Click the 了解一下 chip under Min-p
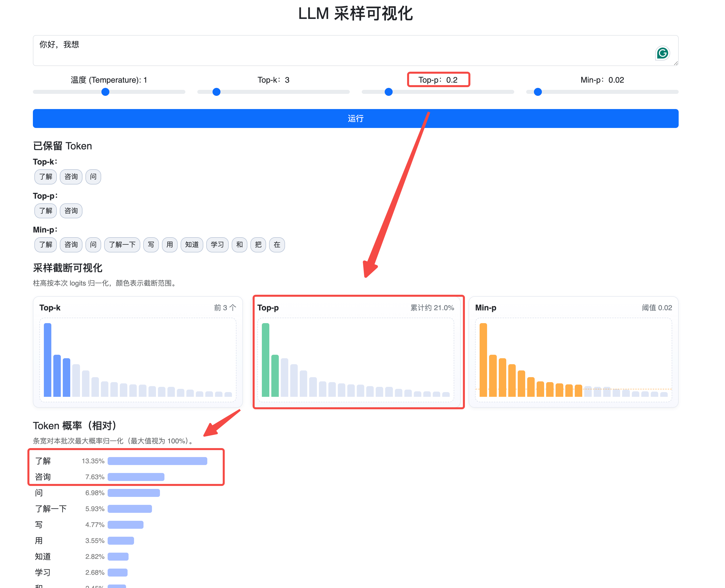Viewport: 725px width, 588px height. pos(122,244)
